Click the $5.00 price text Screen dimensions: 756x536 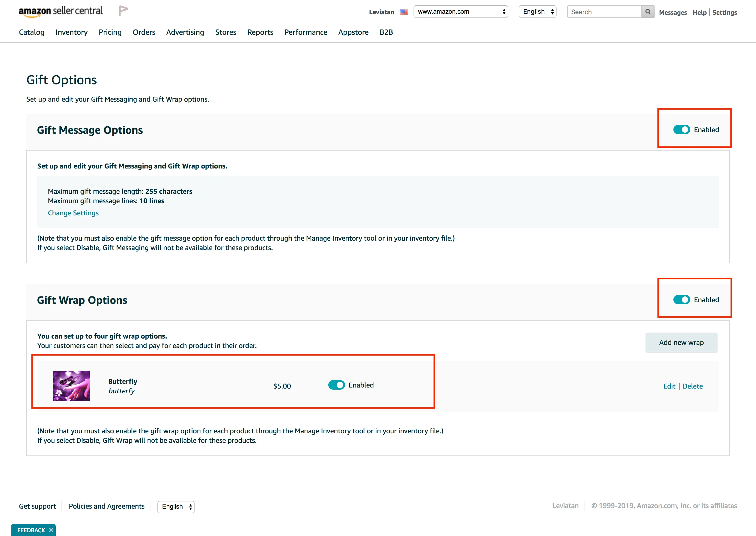click(x=282, y=386)
